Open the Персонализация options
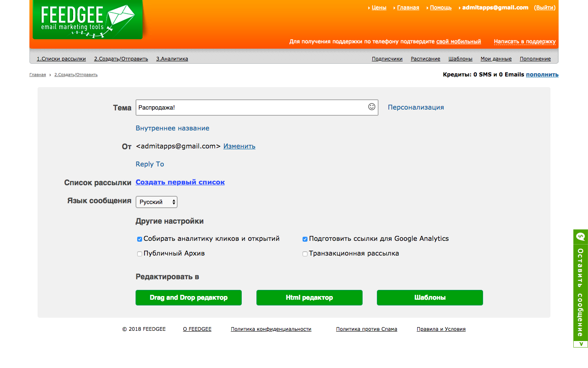This screenshot has width=588, height=368. (x=416, y=107)
